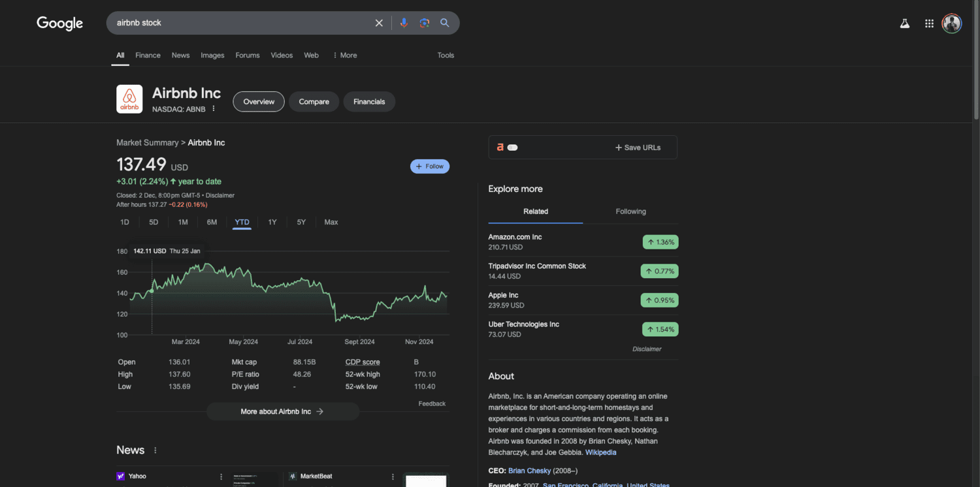The width and height of the screenshot is (980, 487).
Task: Click the Yahoo source icon
Action: [120, 477]
